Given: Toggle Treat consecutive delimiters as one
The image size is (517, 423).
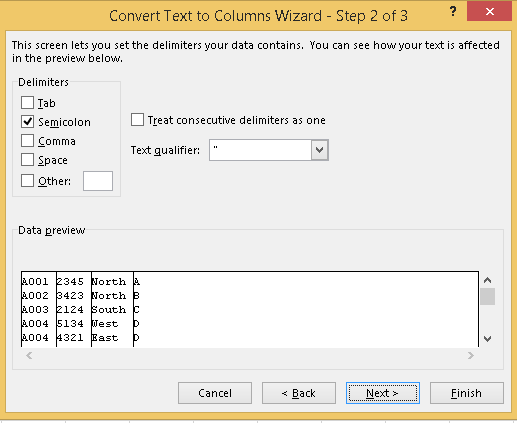Looking at the screenshot, I should tap(137, 120).
